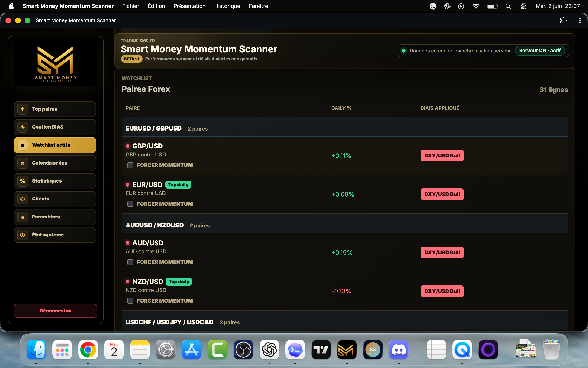The height and width of the screenshot is (368, 588).
Task: Check FORCER MOMENTUM for AUD/USD
Action: 130,262
